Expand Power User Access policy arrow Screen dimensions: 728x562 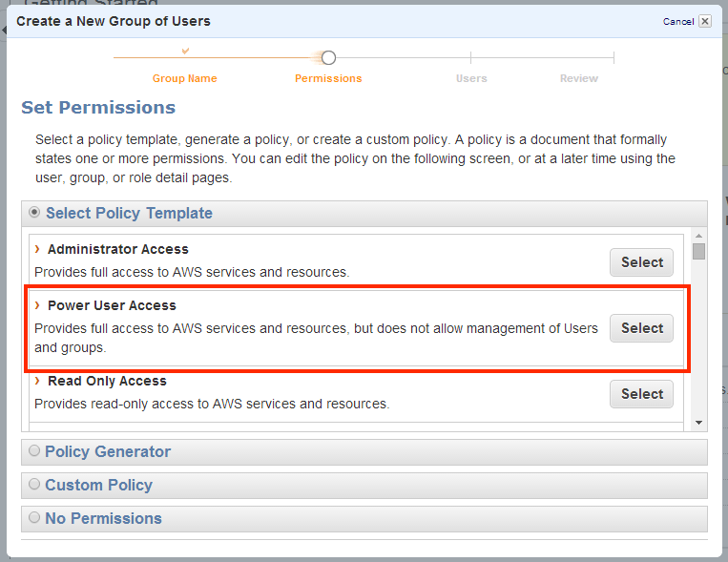(x=37, y=305)
